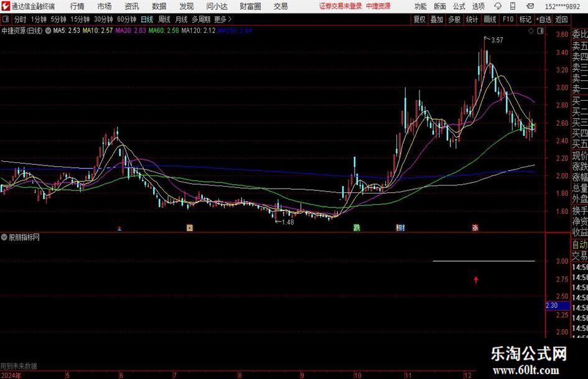Image resolution: width=588 pixels, height=379 pixels.
Task: Toggle the side panel icon at chart top right
Action: tap(540, 31)
